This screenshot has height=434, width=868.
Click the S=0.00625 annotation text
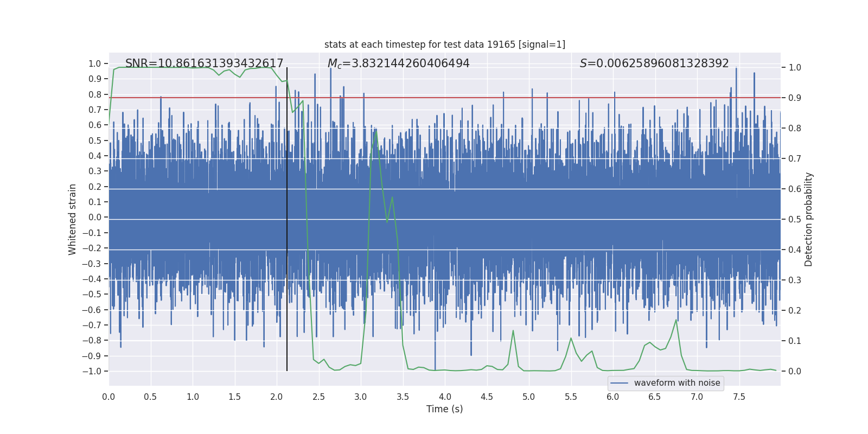(654, 63)
